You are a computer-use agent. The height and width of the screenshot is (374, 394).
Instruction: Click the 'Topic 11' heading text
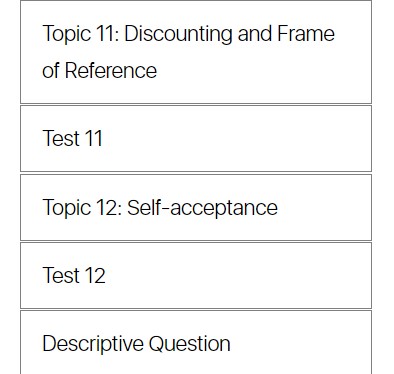point(81,34)
